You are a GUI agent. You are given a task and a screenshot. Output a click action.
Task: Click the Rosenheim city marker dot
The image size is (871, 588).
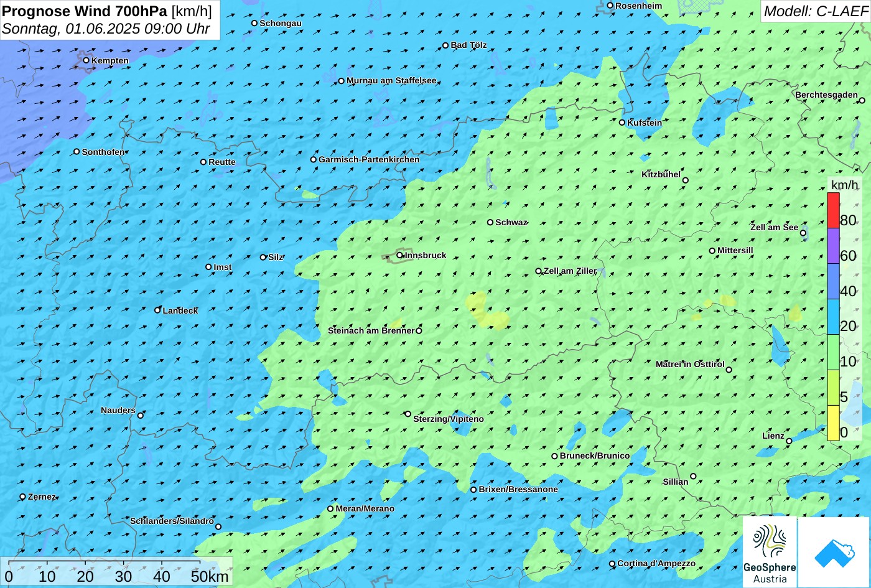pos(610,6)
